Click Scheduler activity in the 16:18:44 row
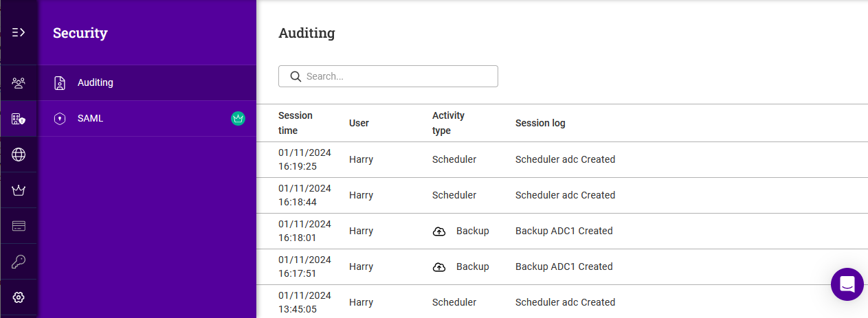 coord(454,195)
